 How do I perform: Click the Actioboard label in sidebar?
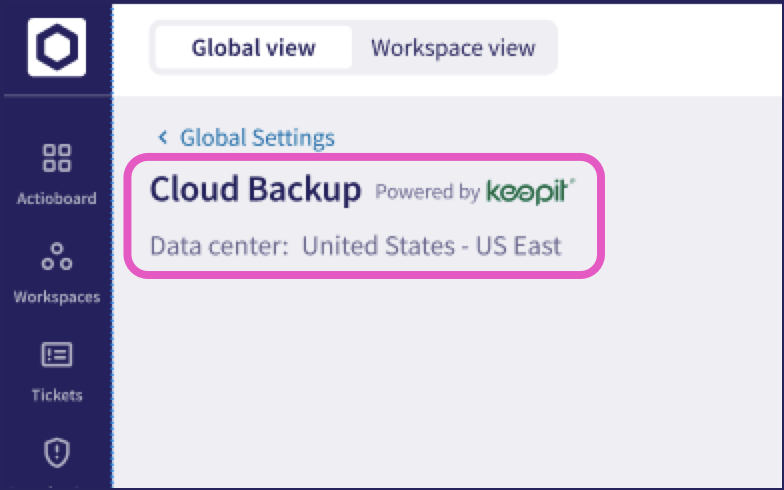pos(56,198)
